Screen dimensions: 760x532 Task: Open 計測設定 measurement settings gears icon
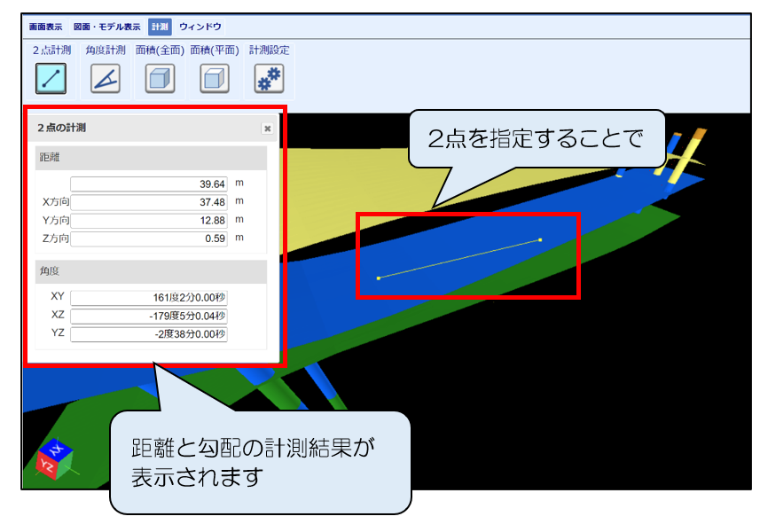coord(269,79)
